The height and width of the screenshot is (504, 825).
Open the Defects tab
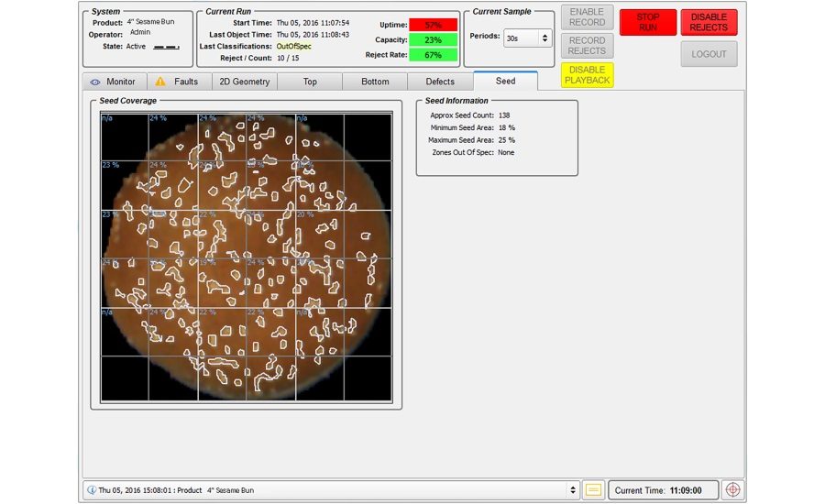click(x=440, y=82)
